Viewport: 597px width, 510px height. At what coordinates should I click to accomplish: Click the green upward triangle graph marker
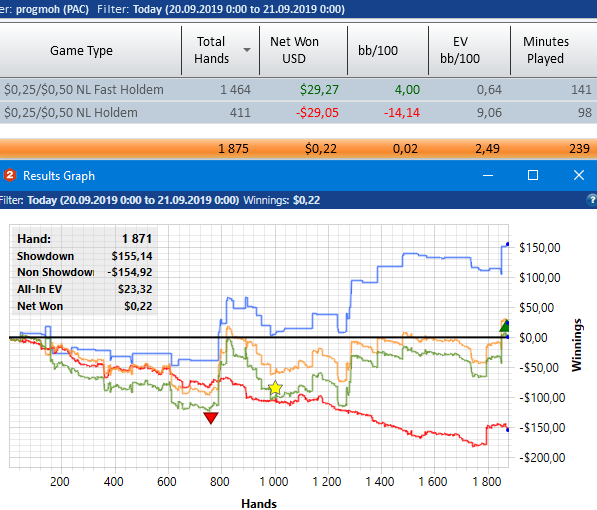(505, 326)
